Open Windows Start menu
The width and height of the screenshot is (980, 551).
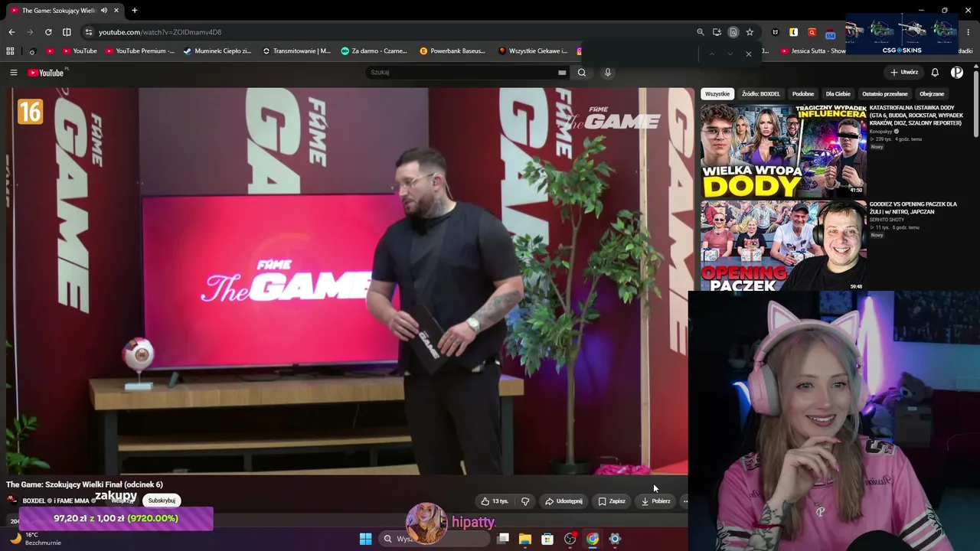365,539
